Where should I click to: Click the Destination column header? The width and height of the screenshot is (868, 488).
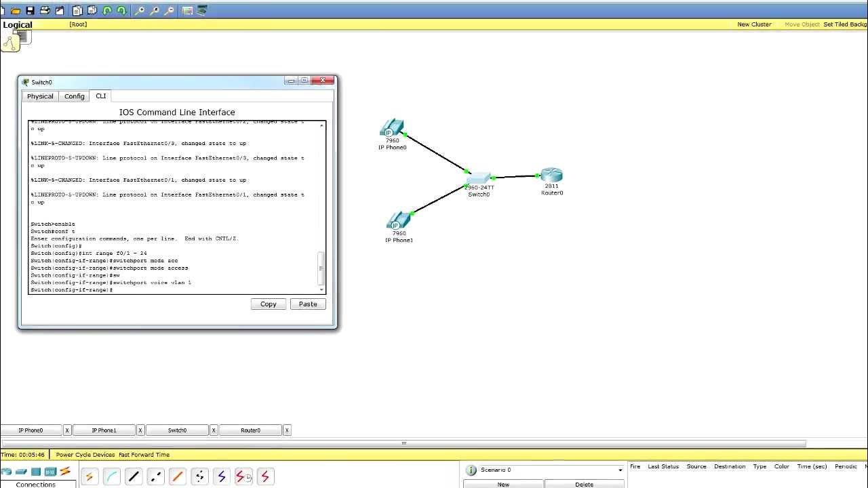point(730,466)
